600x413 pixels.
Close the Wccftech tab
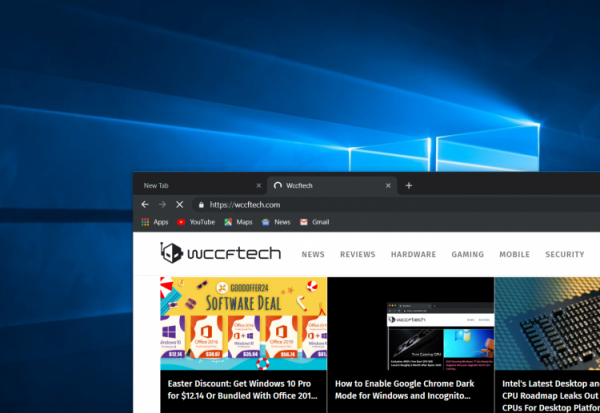point(389,185)
